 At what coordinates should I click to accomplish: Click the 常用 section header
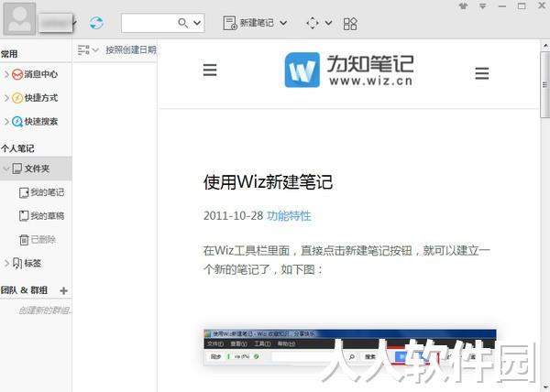pos(9,54)
